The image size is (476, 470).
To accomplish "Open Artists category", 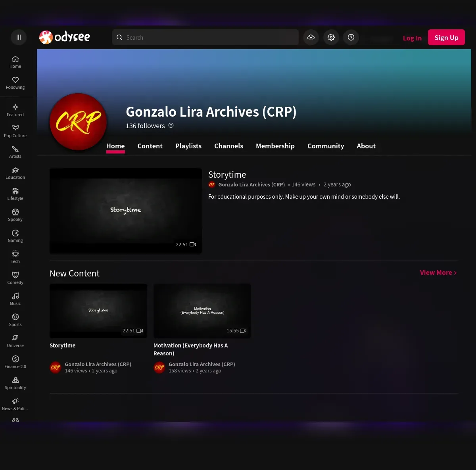I will click(x=15, y=152).
